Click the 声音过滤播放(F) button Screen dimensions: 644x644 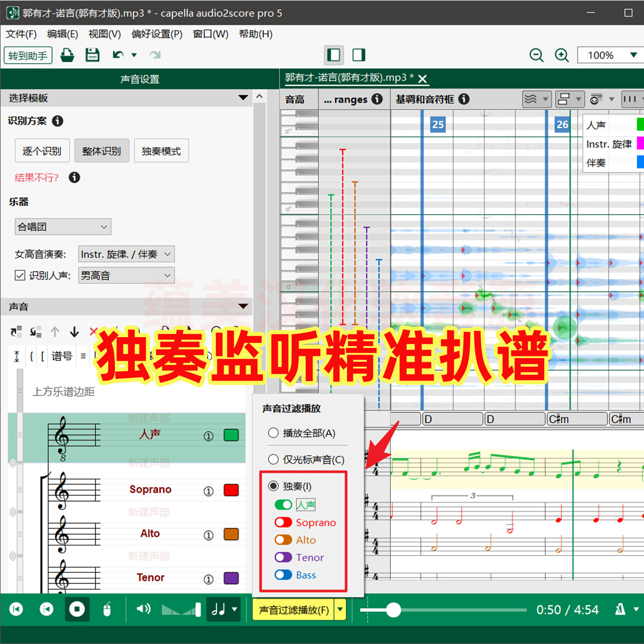click(x=294, y=610)
